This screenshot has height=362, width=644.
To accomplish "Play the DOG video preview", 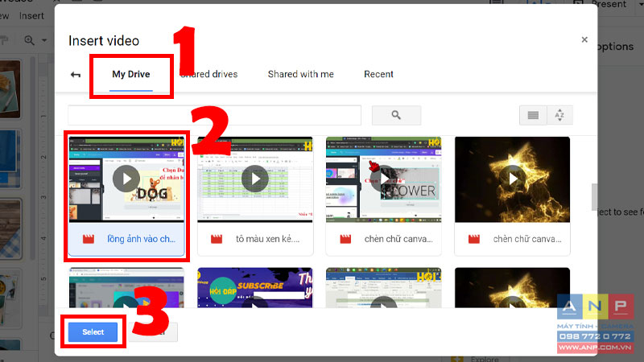I will pos(126,179).
